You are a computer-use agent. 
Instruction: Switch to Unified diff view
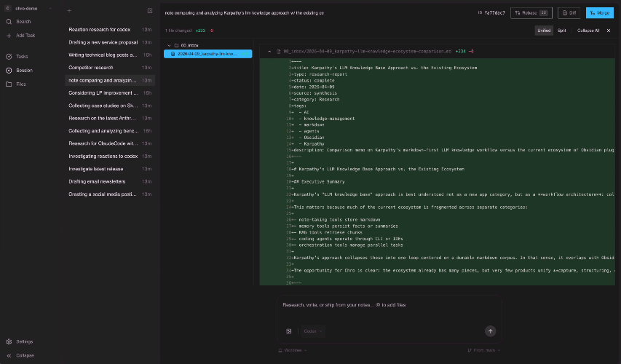(544, 31)
